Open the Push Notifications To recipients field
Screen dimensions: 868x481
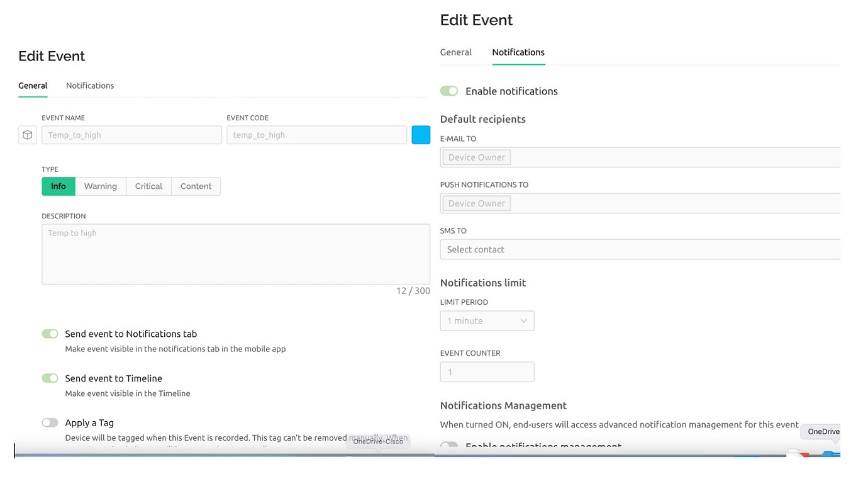click(640, 203)
